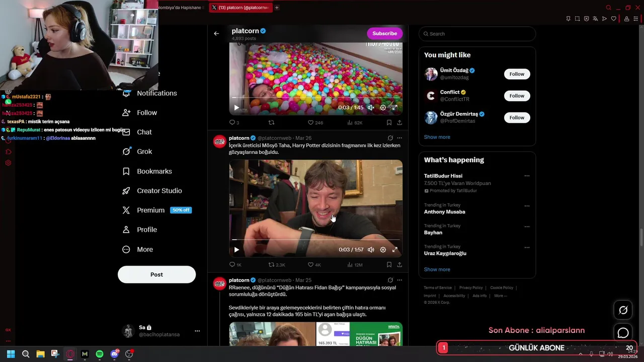The width and height of the screenshot is (644, 362).
Task: Open account menu dots next to Sa
Action: pos(197,331)
